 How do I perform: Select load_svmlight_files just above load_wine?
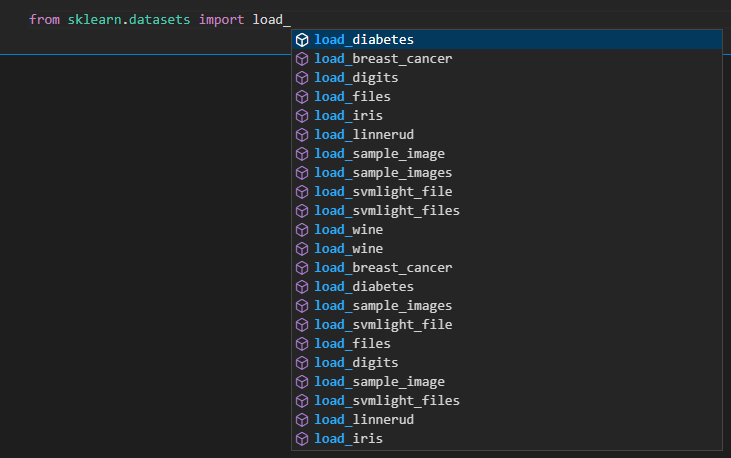coord(507,211)
